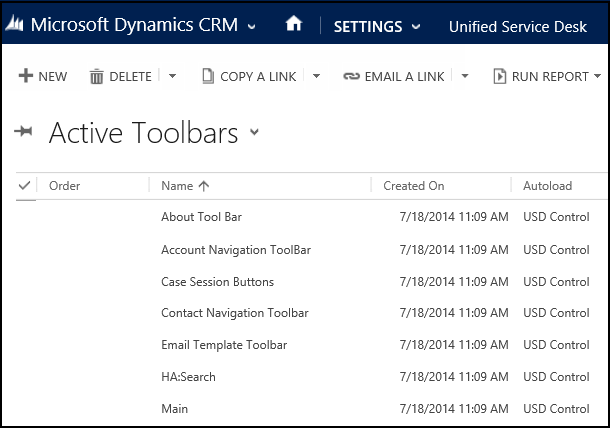
Task: Expand the Microsoft Dynamics CRM navigation dropdown
Action: click(x=252, y=27)
